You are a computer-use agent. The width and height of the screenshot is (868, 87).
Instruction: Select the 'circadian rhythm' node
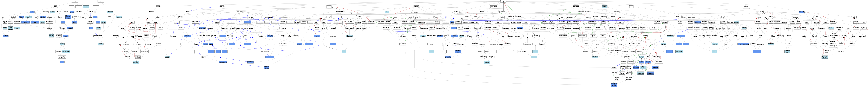coord(626,12)
